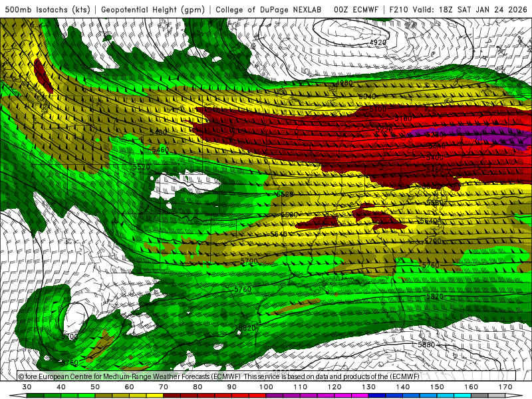Click the legend value 50
This screenshot has width=532, height=399.
[95, 387]
